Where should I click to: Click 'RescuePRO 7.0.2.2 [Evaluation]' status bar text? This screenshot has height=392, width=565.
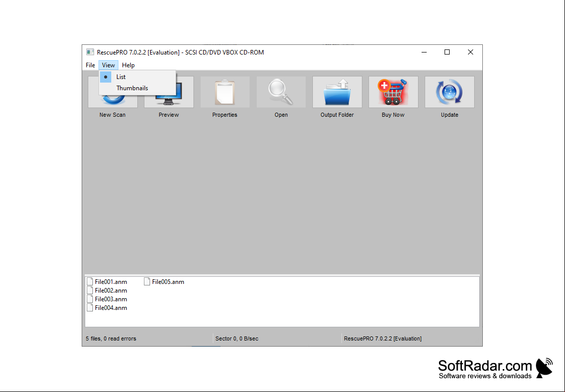point(383,338)
